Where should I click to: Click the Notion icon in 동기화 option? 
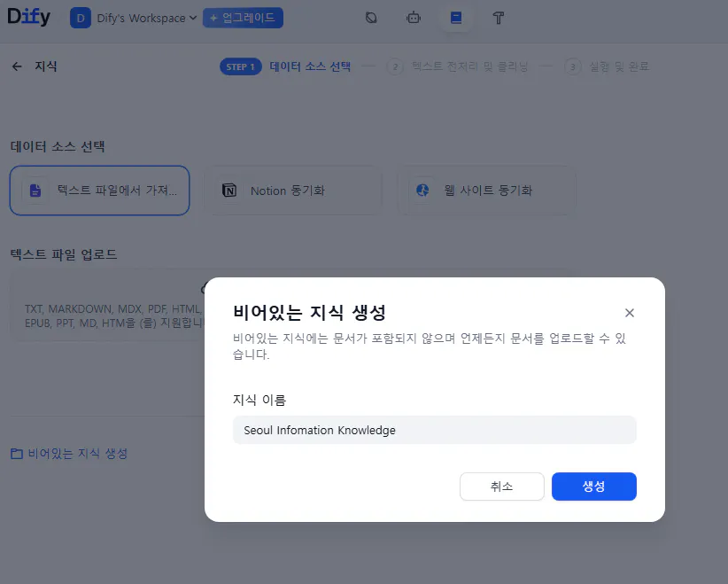click(x=228, y=190)
